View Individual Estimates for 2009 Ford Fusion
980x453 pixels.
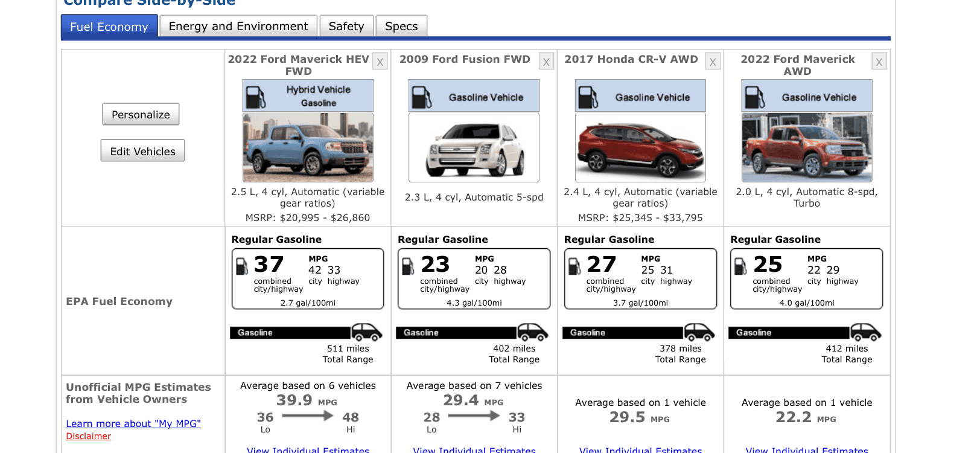[x=474, y=450]
